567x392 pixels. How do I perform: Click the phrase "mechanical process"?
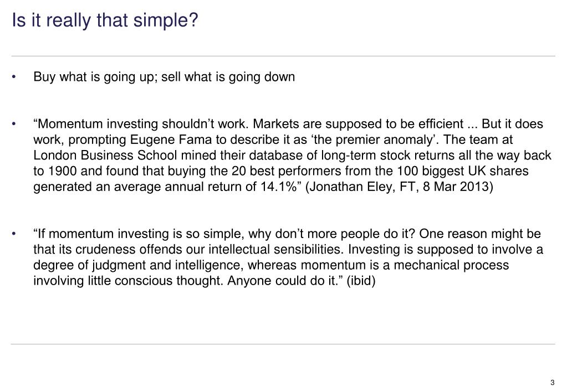tap(451, 265)
